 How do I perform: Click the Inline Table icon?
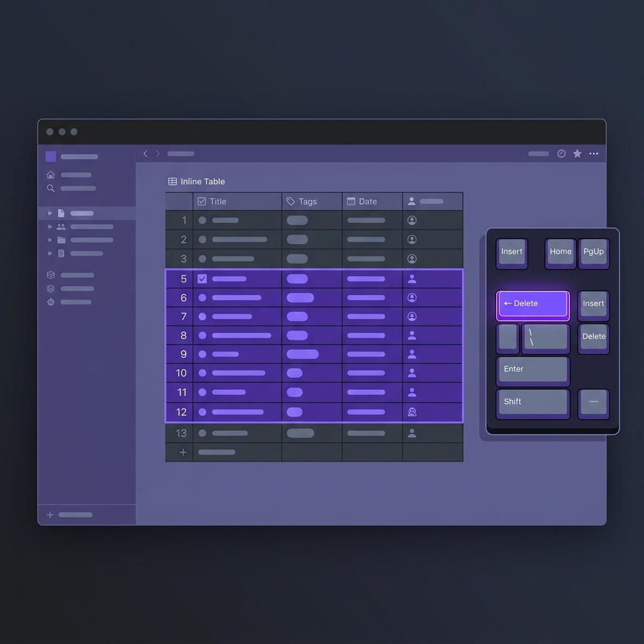[x=172, y=181]
